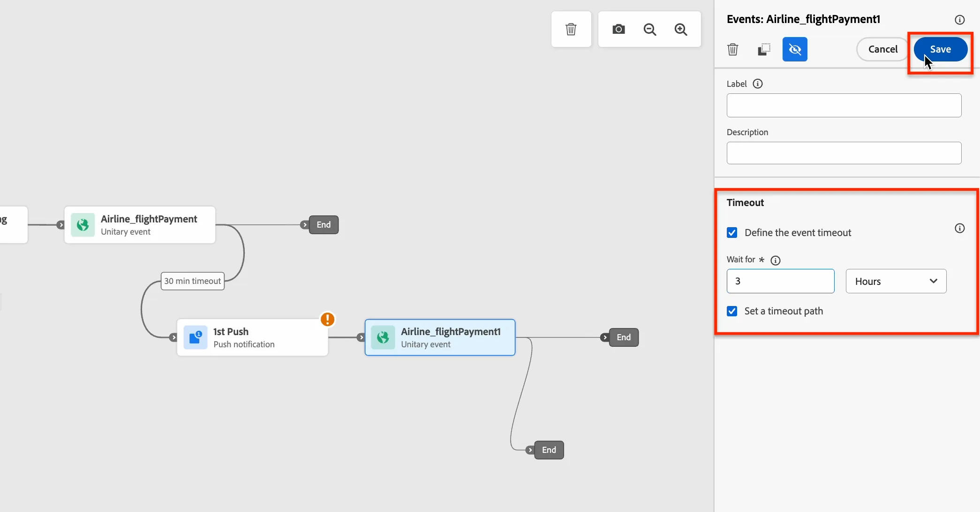Viewport: 980px width, 512px height.
Task: Click the copy activity icon in panel
Action: point(764,49)
